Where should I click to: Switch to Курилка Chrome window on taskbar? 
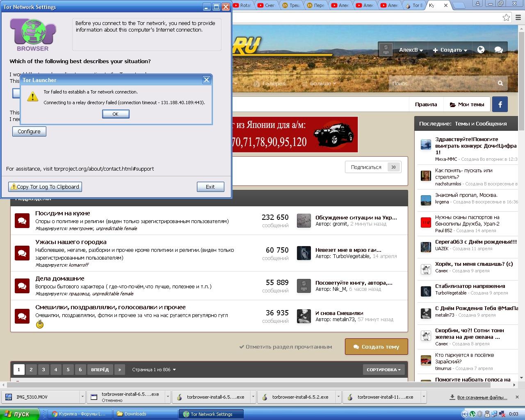click(80, 414)
